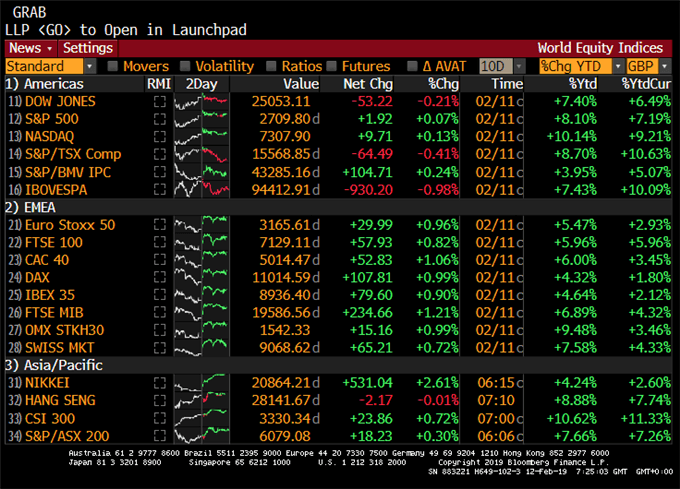680x489 pixels.
Task: Click the 10D period field
Action: (x=496, y=66)
